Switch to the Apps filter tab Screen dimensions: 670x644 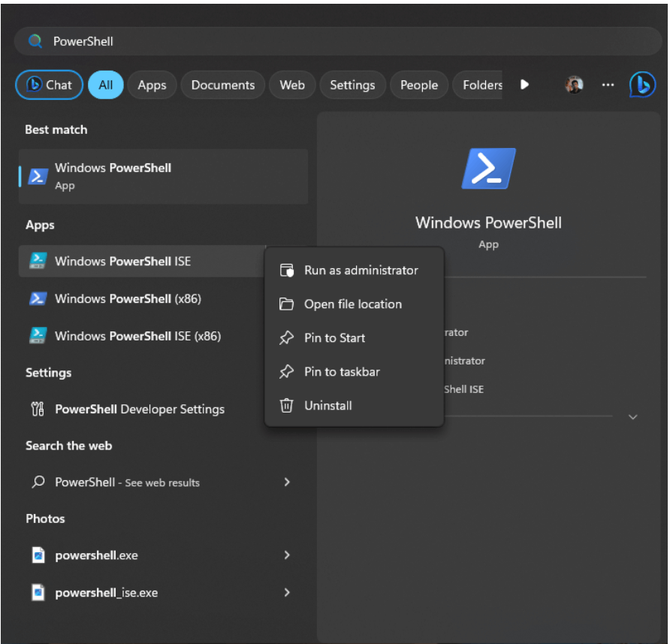(152, 84)
